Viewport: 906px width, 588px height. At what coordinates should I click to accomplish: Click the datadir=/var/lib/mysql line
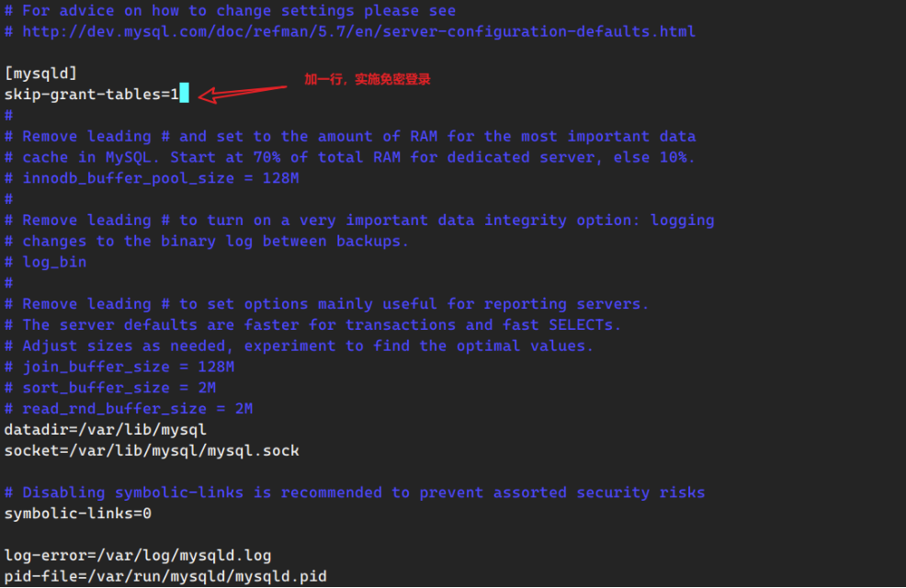105,430
